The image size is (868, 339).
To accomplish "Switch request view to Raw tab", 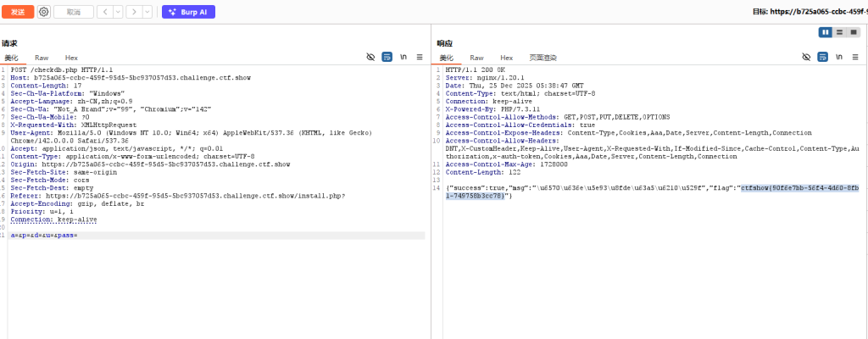I will (x=42, y=58).
